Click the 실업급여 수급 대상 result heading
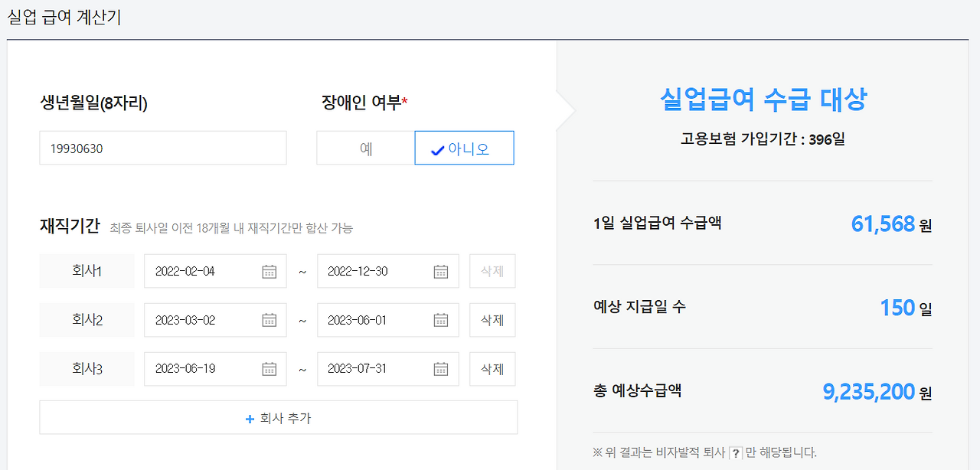Image resolution: width=980 pixels, height=470 pixels. [763, 100]
